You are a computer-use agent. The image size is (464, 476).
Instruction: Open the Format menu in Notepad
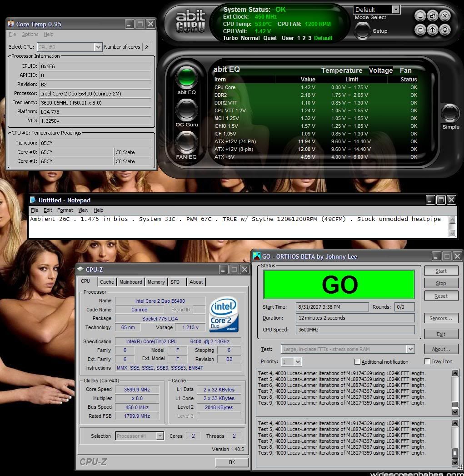(x=65, y=210)
